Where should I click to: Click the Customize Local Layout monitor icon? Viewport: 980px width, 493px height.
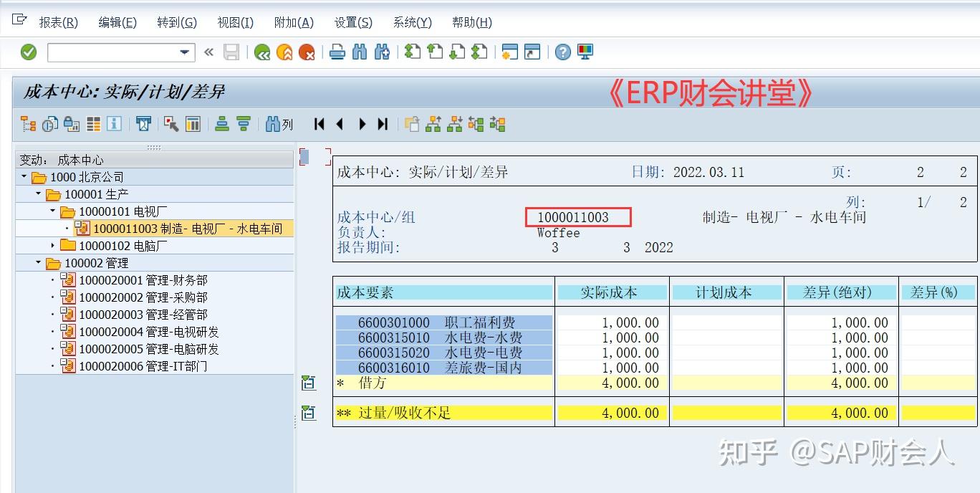pyautogui.click(x=585, y=52)
